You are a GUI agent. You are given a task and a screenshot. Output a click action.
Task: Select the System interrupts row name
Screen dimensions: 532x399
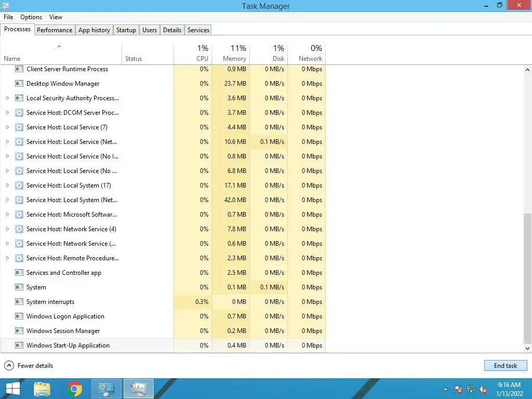(x=50, y=302)
